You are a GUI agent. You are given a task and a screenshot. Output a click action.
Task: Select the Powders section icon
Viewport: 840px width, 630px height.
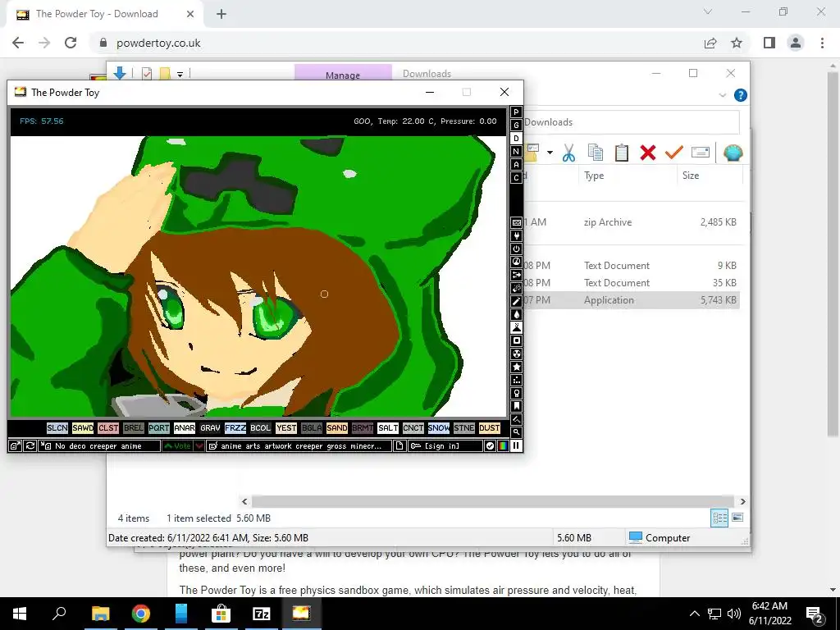click(517, 327)
